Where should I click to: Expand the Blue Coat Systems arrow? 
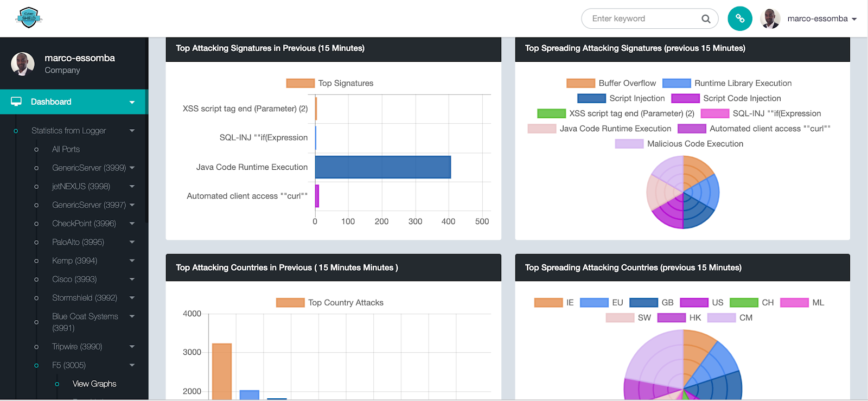pyautogui.click(x=132, y=316)
